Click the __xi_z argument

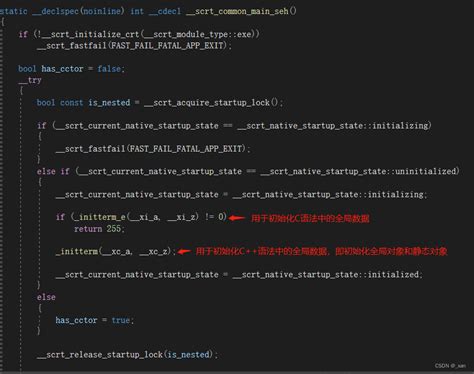tap(182, 217)
